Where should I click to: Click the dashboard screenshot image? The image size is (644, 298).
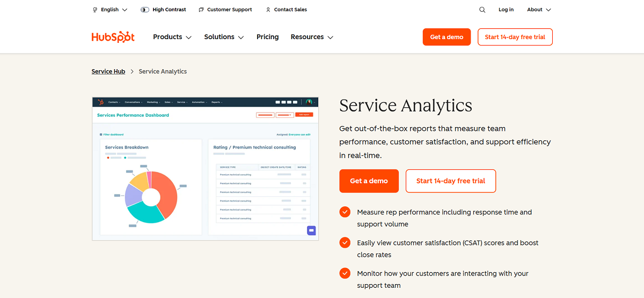(x=205, y=169)
